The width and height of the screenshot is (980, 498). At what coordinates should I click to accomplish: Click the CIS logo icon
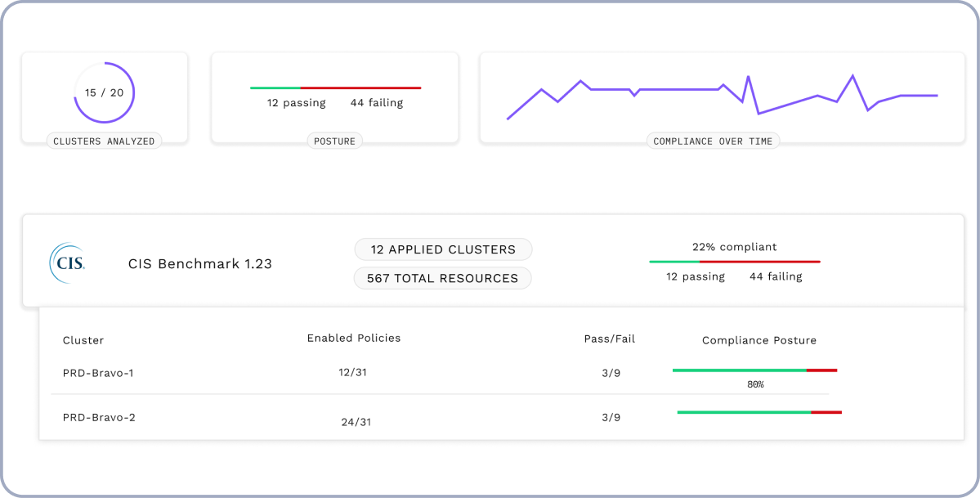click(67, 263)
